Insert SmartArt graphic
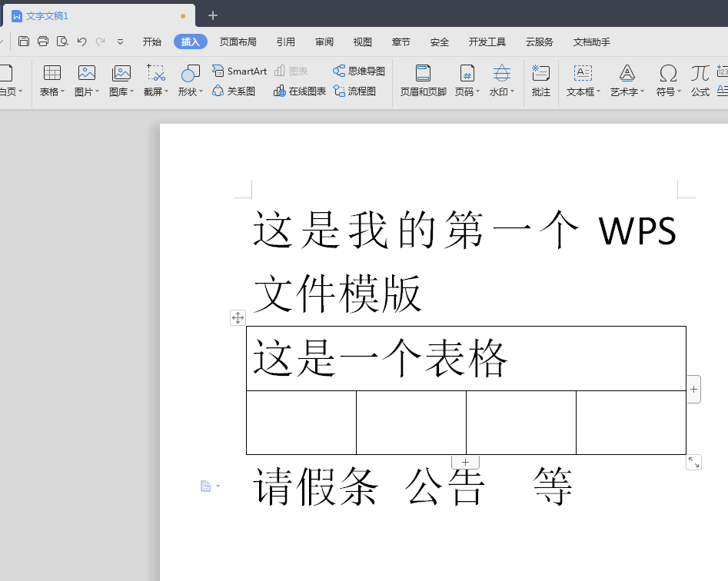728x581 pixels. (239, 71)
